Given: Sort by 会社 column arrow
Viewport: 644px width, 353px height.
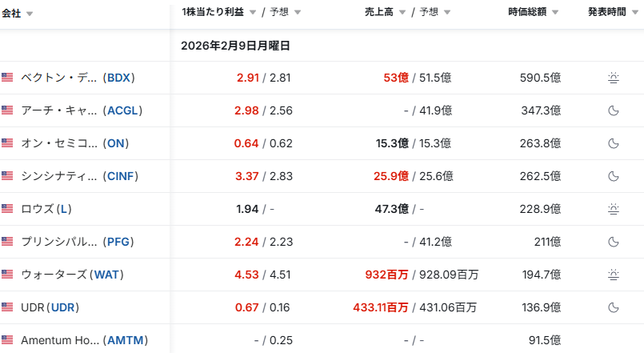Looking at the screenshot, I should point(30,14).
